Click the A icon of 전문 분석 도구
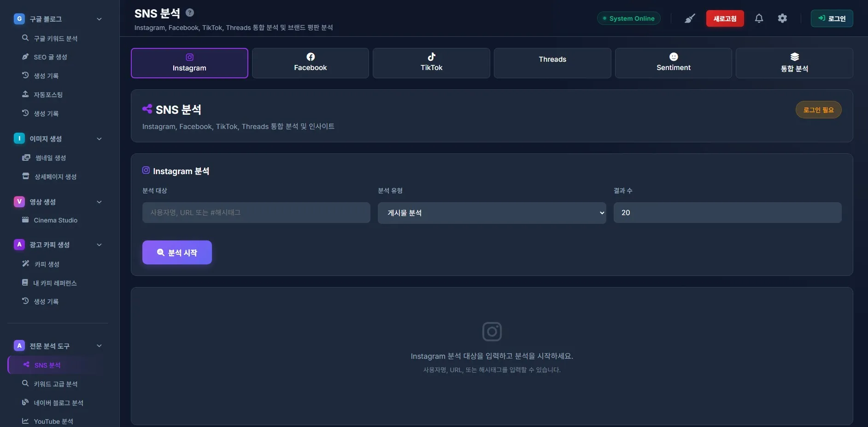Screen dimensions: 868x427 tap(19, 346)
